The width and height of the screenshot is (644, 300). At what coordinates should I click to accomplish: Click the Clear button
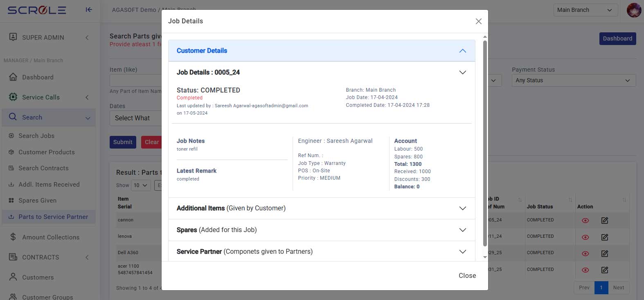pyautogui.click(x=151, y=142)
